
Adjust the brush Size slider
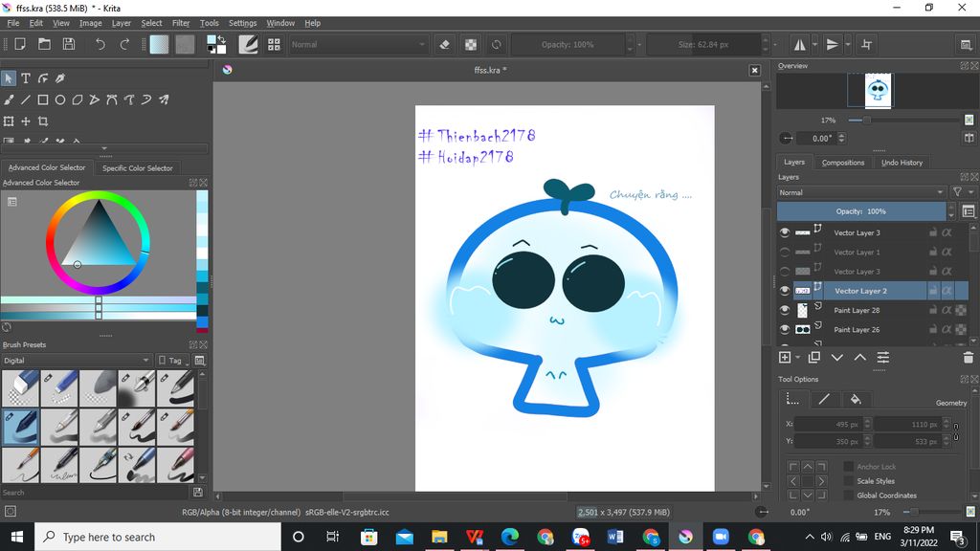point(703,44)
